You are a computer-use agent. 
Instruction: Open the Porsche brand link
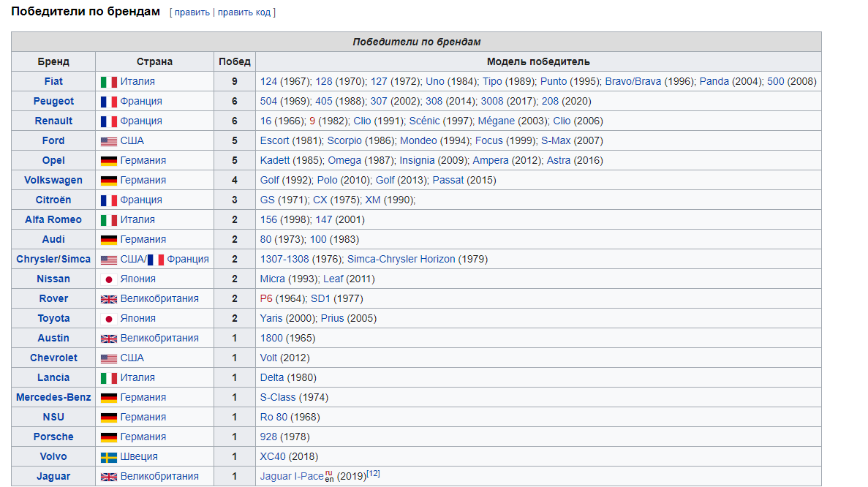53,437
